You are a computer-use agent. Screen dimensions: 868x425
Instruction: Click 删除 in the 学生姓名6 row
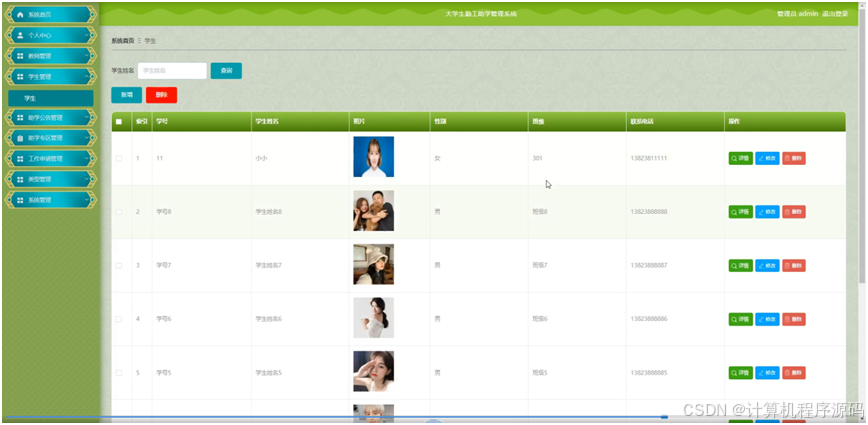click(x=793, y=319)
